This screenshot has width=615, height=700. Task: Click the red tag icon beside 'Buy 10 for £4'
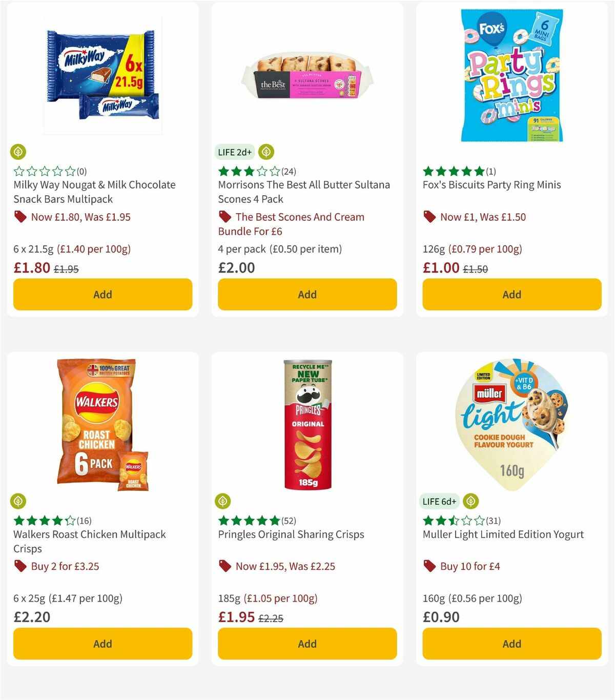click(429, 566)
